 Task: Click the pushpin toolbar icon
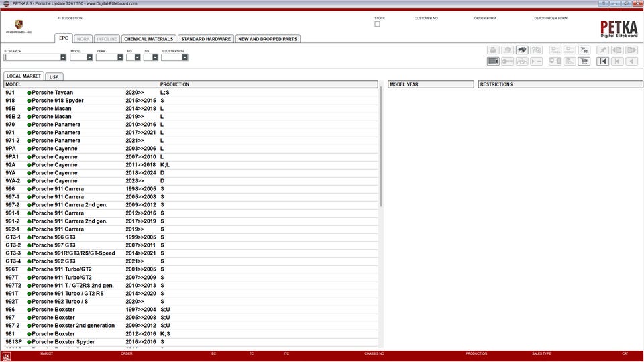(x=603, y=50)
